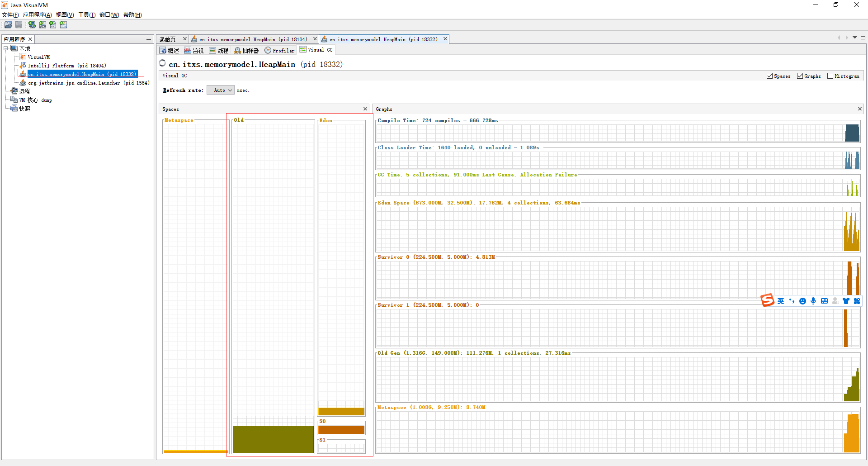
Task: Toggle Sogou 英 language mode
Action: (781, 301)
